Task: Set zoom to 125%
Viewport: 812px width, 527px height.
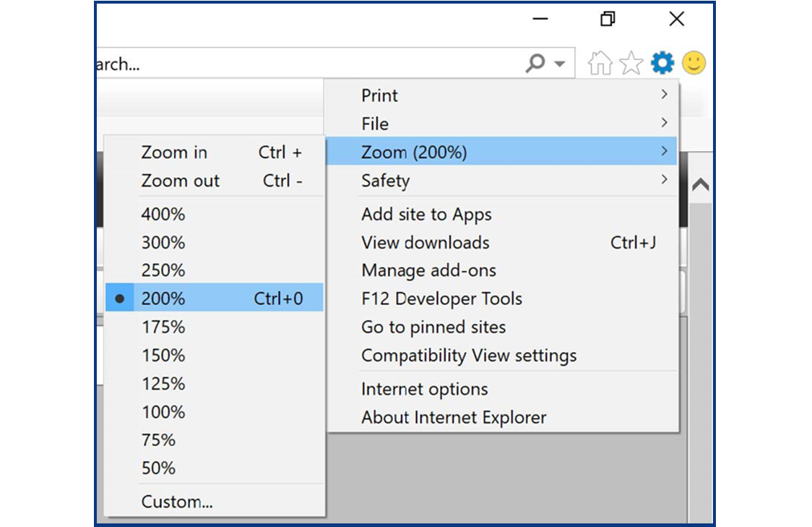Action: point(215,383)
